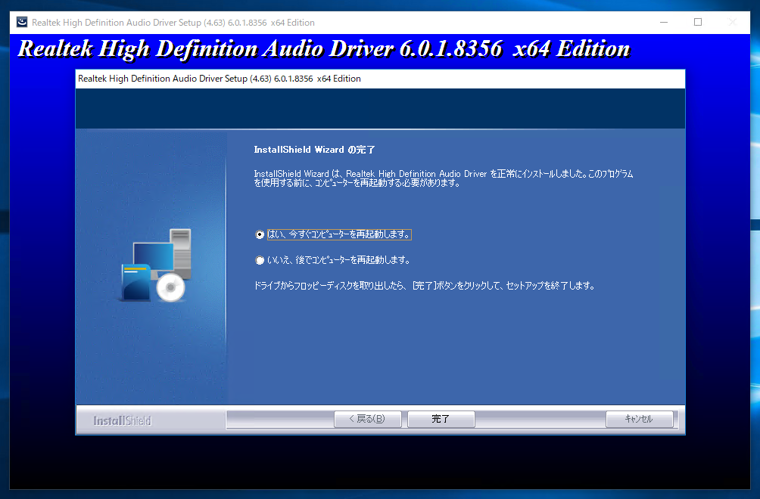Click the computer and disc illustration
Image resolution: width=760 pixels, height=499 pixels.
tap(156, 265)
